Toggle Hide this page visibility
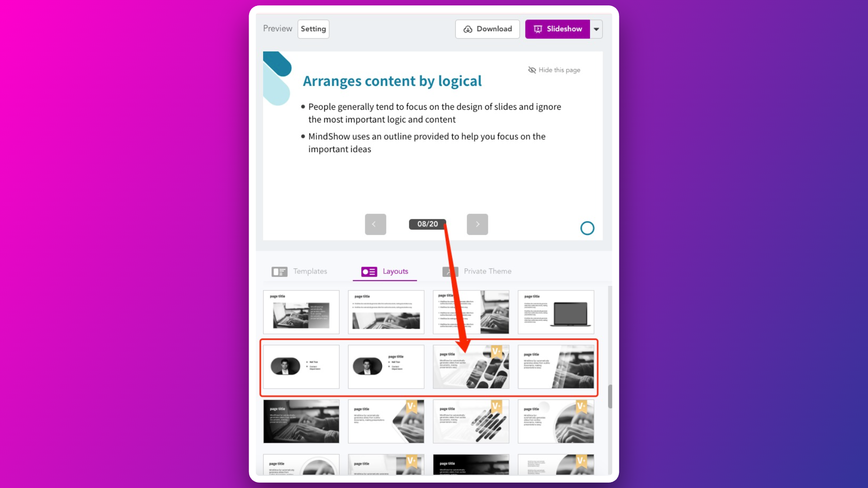Viewport: 868px width, 488px height. coord(554,70)
